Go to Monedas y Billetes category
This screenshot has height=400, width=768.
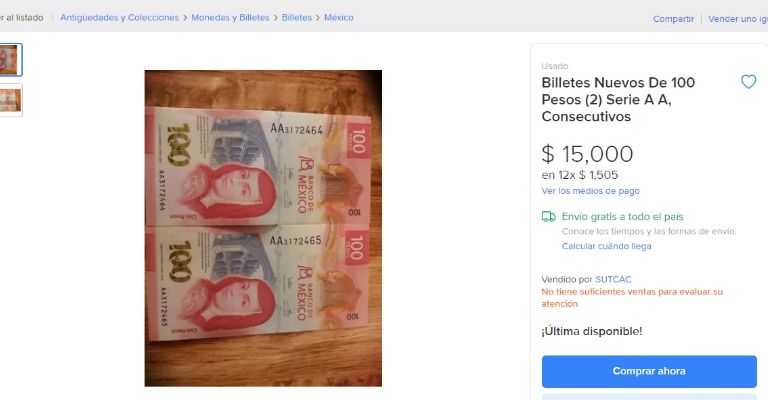[x=230, y=18]
